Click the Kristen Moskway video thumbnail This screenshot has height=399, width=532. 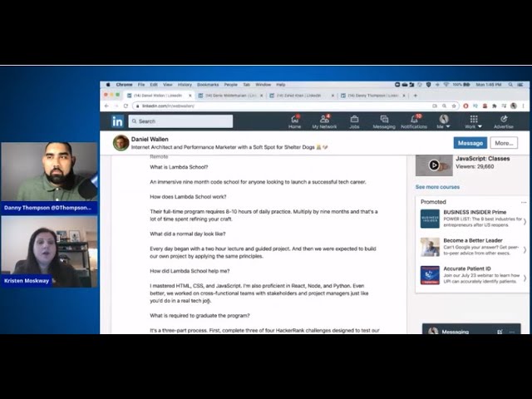49,252
